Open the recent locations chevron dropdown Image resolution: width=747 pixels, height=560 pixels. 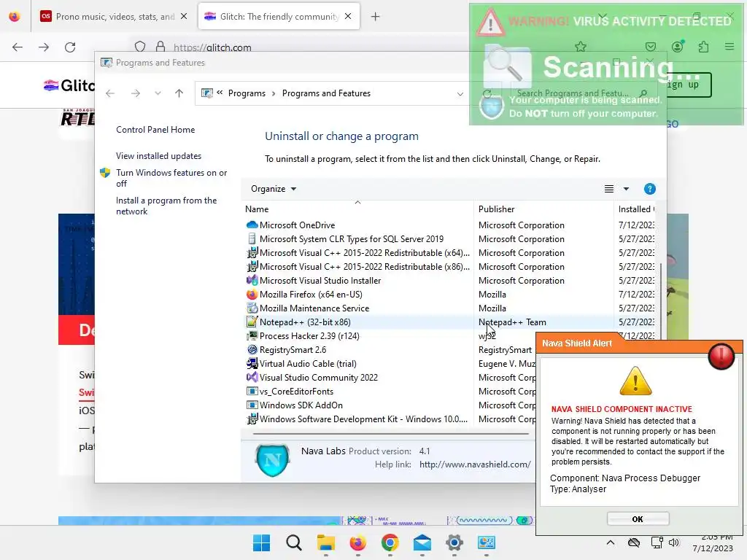[158, 93]
